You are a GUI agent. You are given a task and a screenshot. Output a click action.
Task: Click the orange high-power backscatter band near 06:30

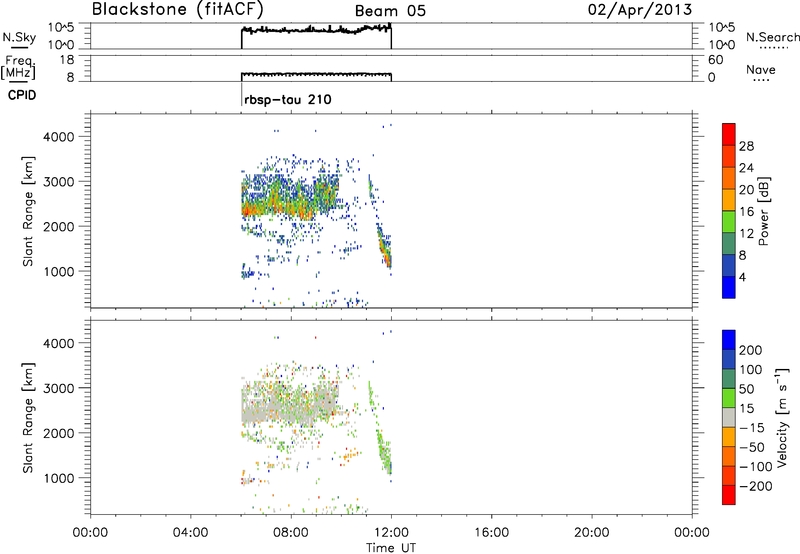(254, 210)
